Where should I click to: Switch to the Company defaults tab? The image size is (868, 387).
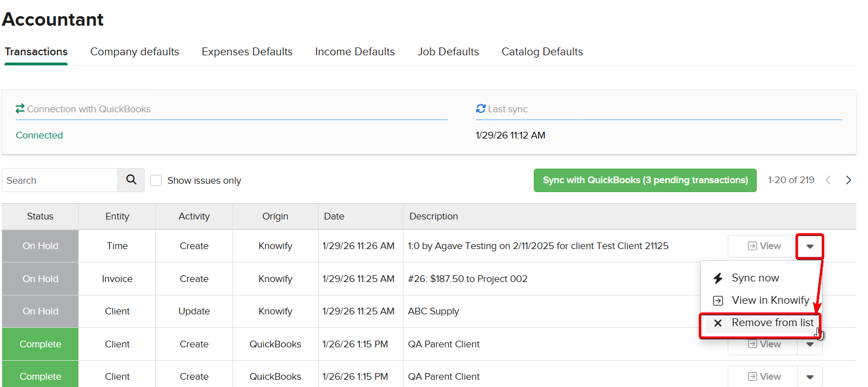coord(135,52)
